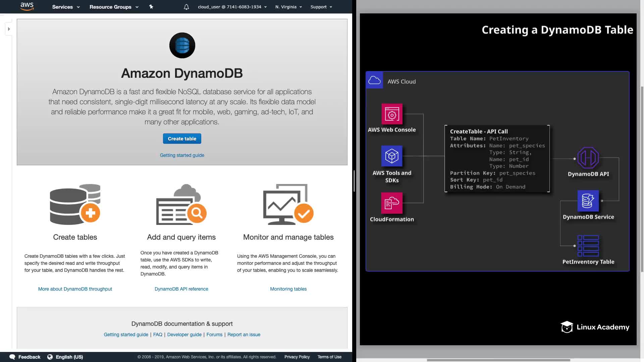Click the pin shortcuts icon in navbar
The image size is (644, 362).
151,7
